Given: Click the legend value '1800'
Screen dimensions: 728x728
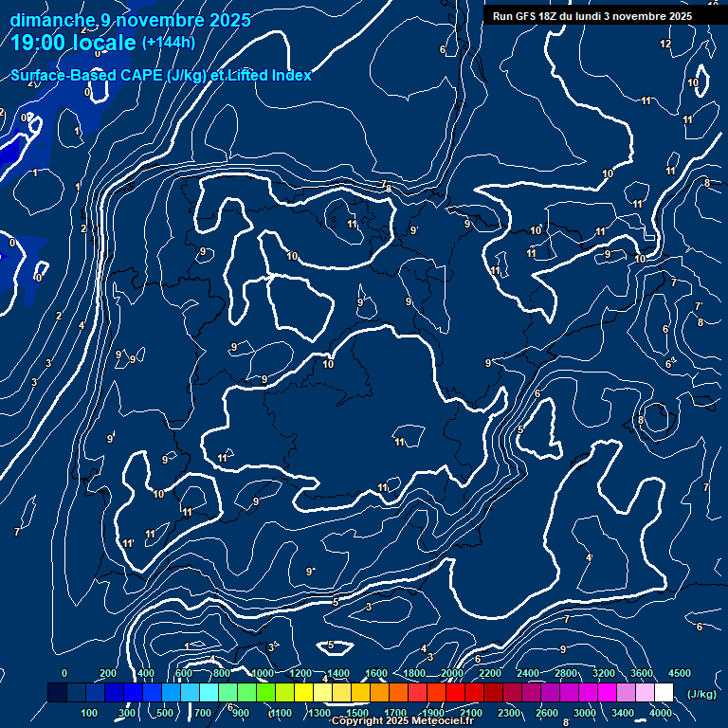Looking at the screenshot, I should (414, 673).
